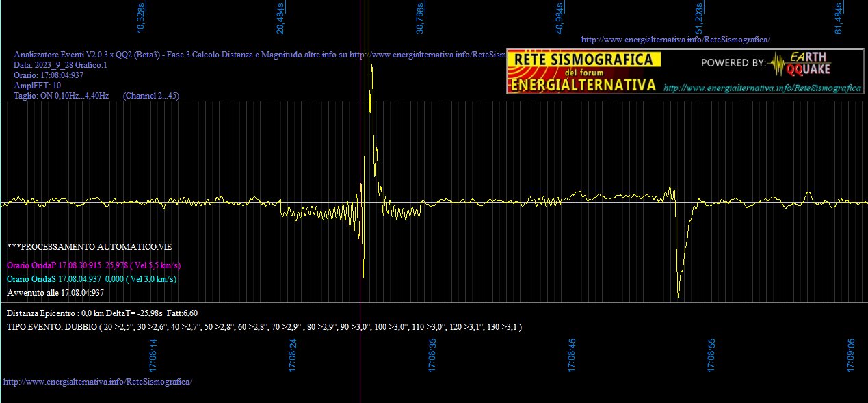Click the 61,484s top axis label
Viewport: 868px width, 403px height.
tap(839, 19)
